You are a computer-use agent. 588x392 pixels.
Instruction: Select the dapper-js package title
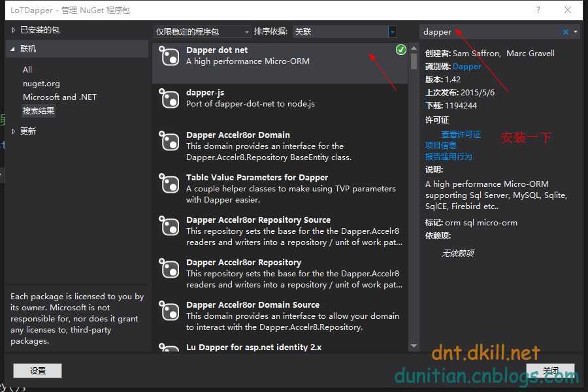click(205, 92)
